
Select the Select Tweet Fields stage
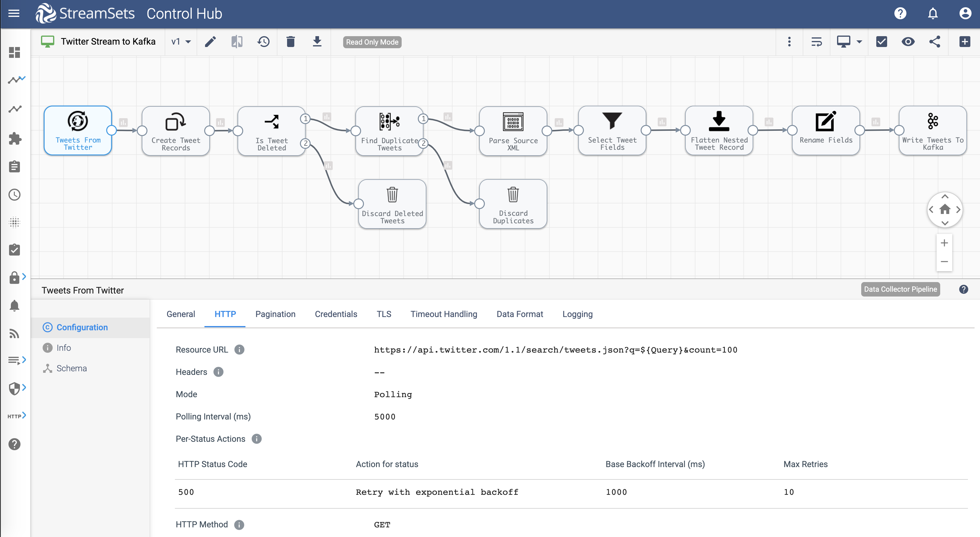point(612,130)
